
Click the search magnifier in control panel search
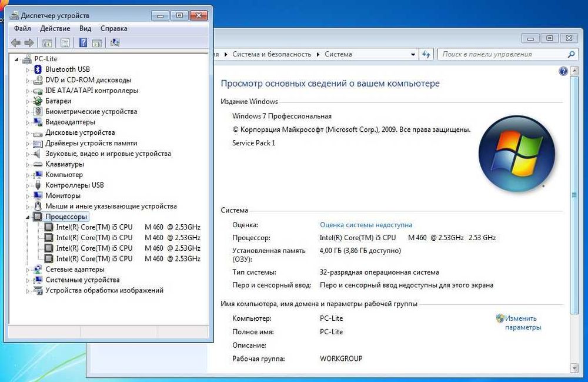point(571,54)
